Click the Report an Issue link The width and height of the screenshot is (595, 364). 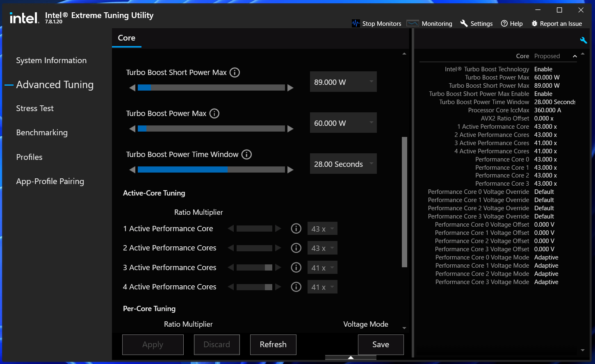pos(561,24)
